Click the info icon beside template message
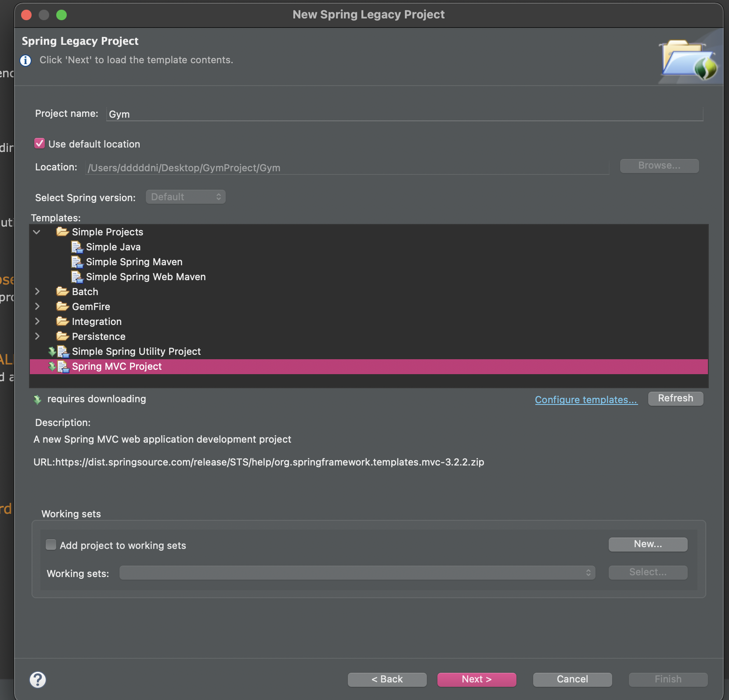 coord(26,60)
